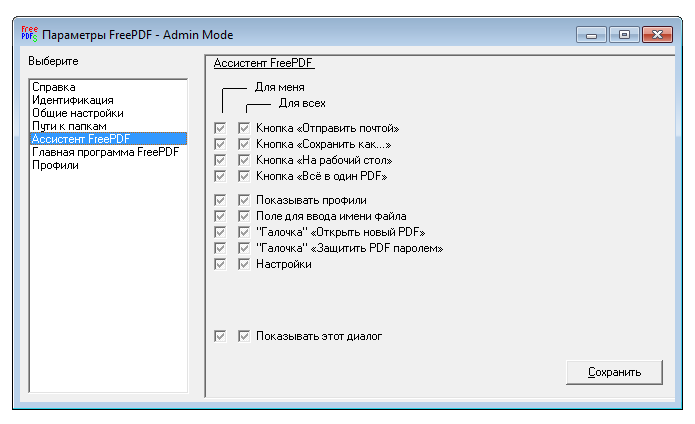Toggle «Сохранить как...» for-all checkbox
Image resolution: width=695 pixels, height=424 pixels.
point(243,144)
